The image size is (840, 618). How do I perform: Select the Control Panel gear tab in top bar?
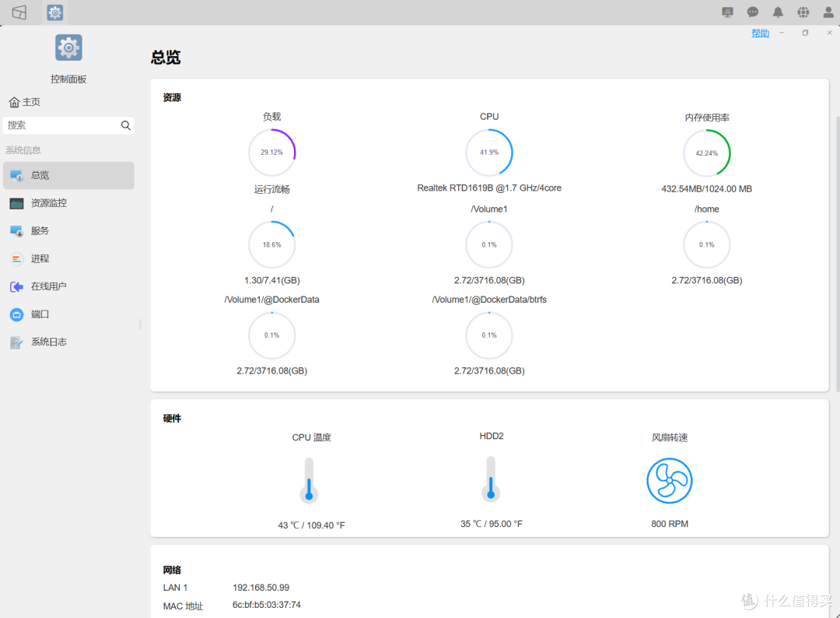click(x=54, y=12)
